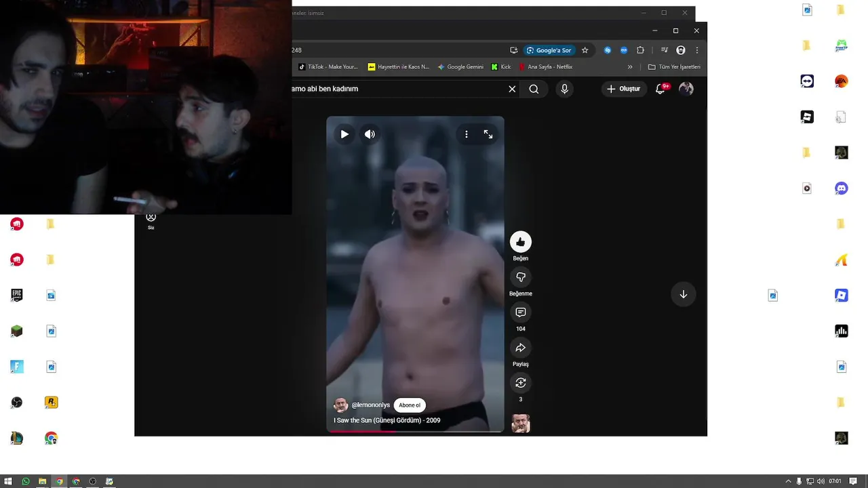The height and width of the screenshot is (488, 868).
Task: Clear the YouTube search box text
Action: [512, 89]
